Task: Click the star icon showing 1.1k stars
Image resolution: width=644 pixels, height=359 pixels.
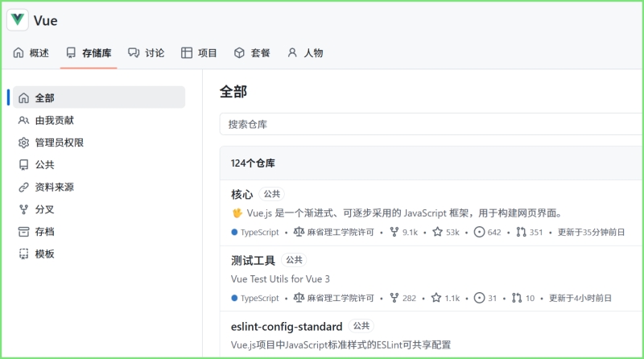Action: click(x=436, y=298)
